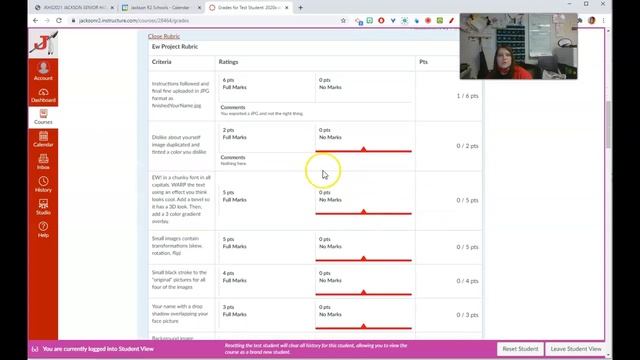
Task: Click the Criteria column header
Action: (x=162, y=62)
